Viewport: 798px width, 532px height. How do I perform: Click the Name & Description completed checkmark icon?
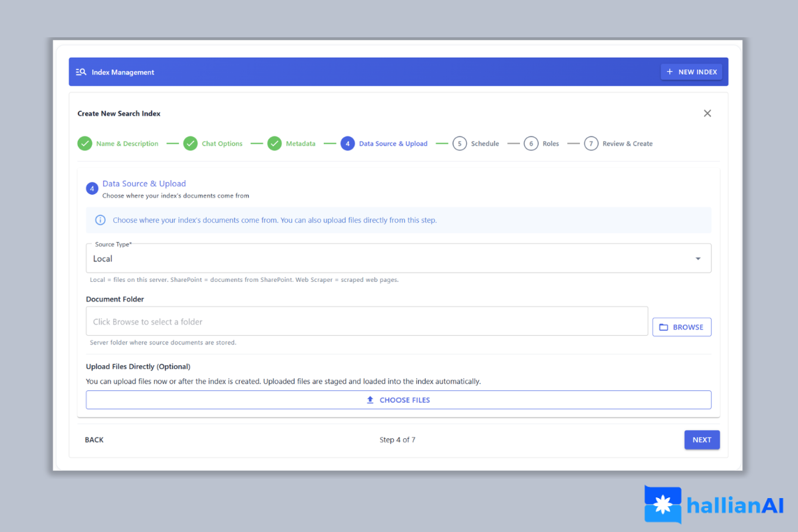pos(84,144)
